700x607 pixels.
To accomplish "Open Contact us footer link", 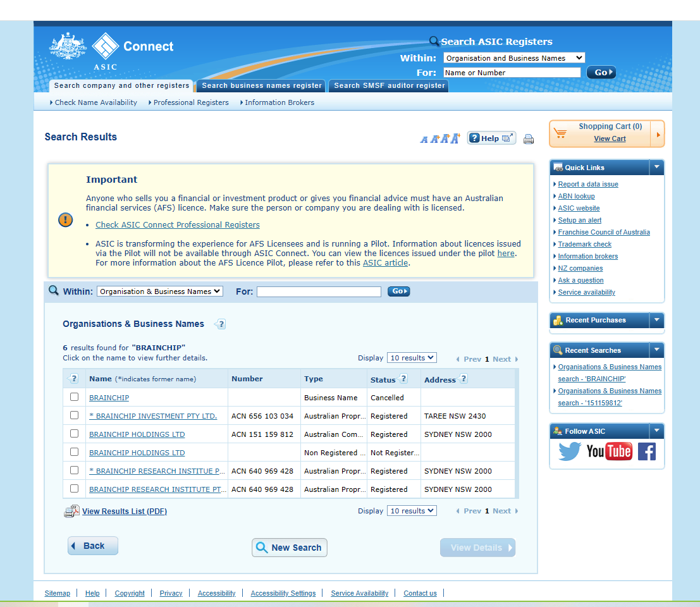I will (x=420, y=593).
